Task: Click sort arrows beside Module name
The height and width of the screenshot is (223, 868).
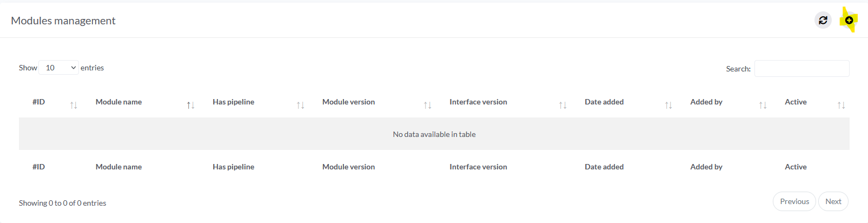Action: (x=190, y=105)
